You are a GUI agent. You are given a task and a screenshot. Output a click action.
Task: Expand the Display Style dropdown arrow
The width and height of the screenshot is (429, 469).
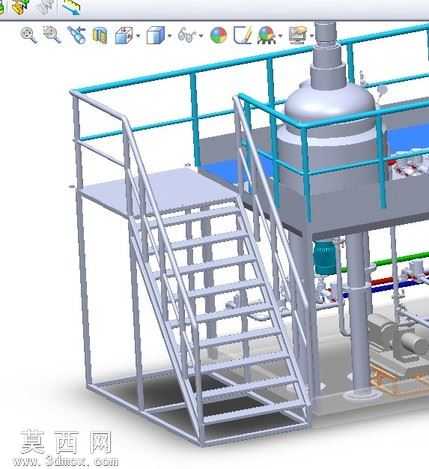pos(170,36)
